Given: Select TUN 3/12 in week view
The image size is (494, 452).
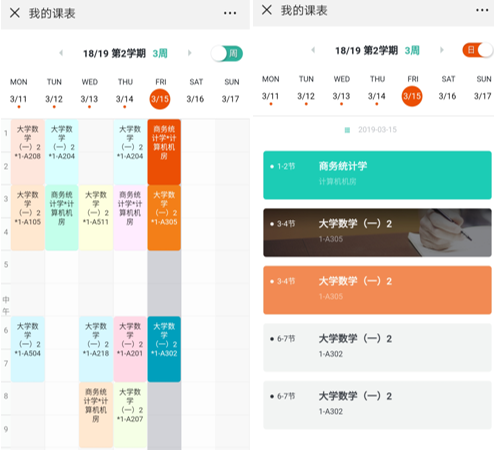Looking at the screenshot, I should [54, 92].
